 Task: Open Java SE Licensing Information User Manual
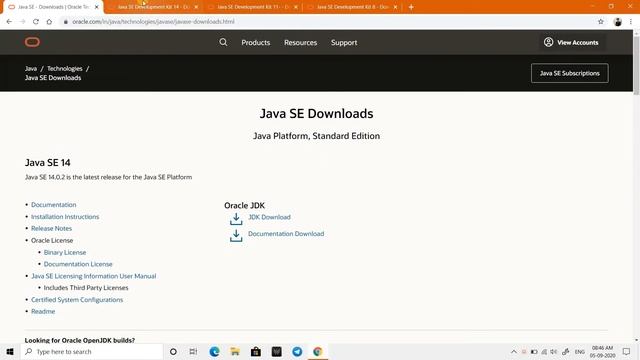pos(93,276)
